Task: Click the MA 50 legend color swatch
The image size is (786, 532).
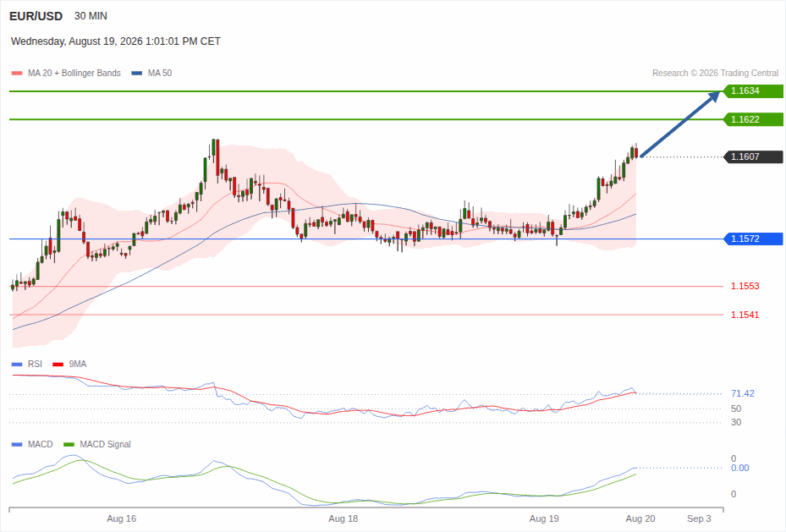Action: [137, 73]
